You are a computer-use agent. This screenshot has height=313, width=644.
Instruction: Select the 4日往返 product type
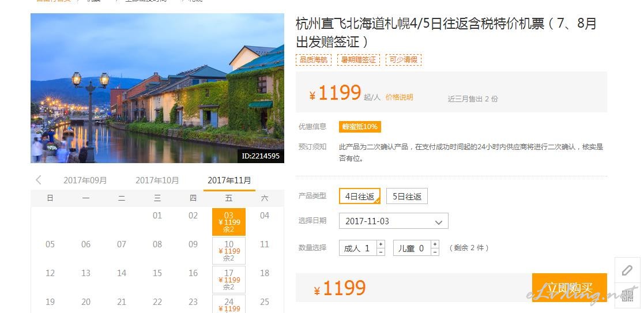pos(360,197)
